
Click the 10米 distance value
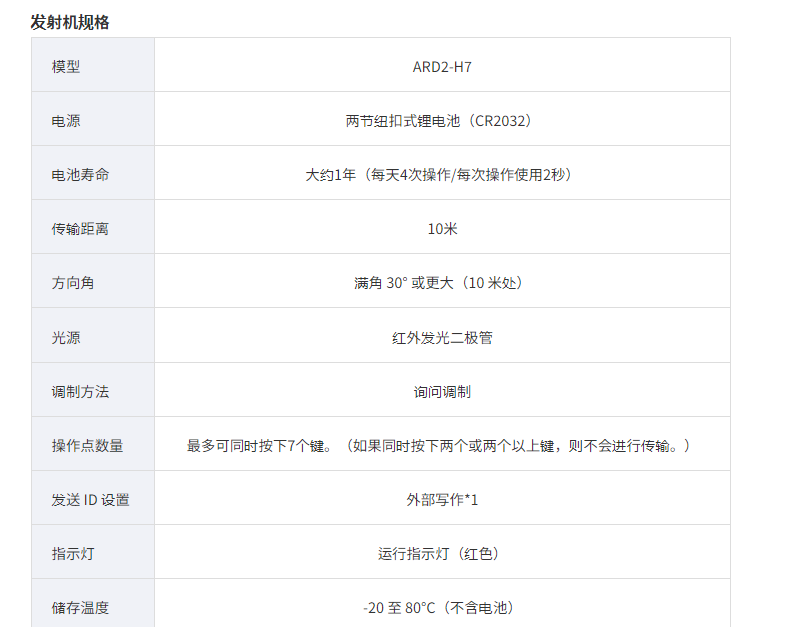pyautogui.click(x=442, y=229)
